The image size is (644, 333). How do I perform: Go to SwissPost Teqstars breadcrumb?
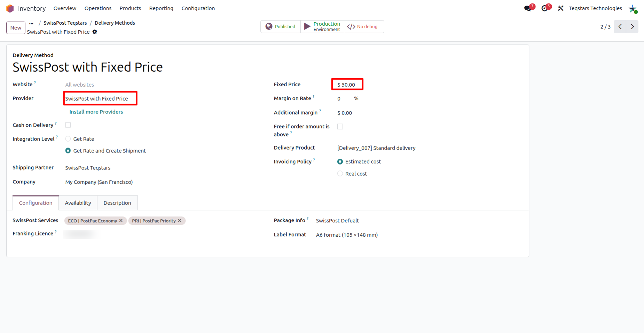(x=65, y=23)
